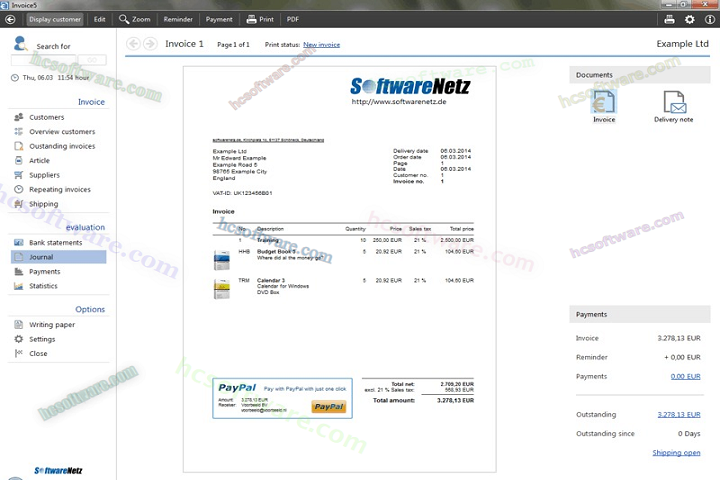Open Payments in the evaluation section

click(45, 271)
